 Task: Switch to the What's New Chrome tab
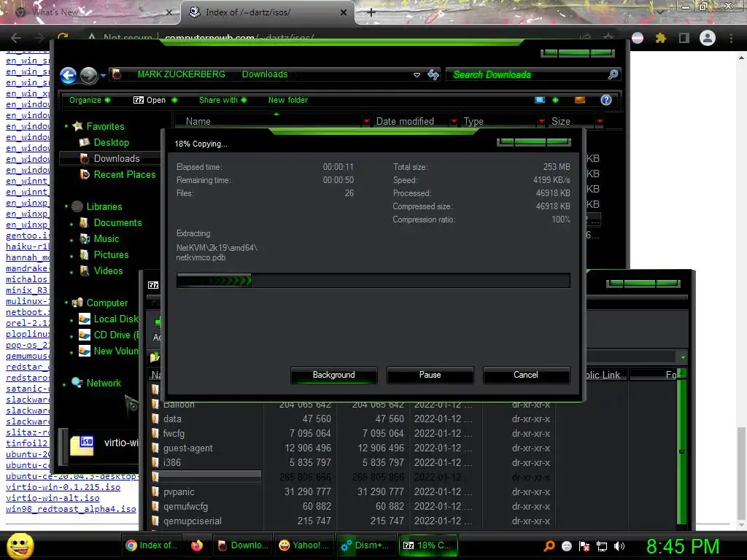coord(90,12)
